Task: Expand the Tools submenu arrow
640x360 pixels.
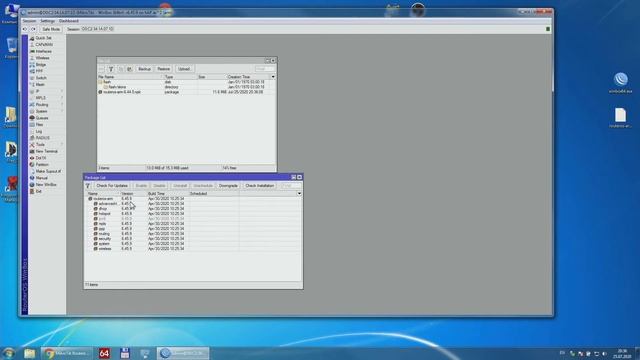Action: (x=62, y=144)
